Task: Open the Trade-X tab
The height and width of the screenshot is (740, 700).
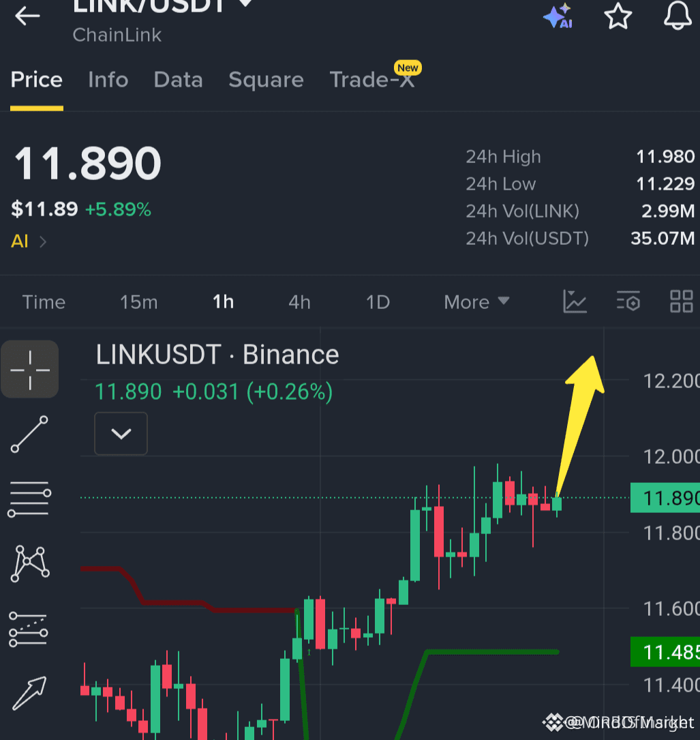Action: pyautogui.click(x=372, y=80)
